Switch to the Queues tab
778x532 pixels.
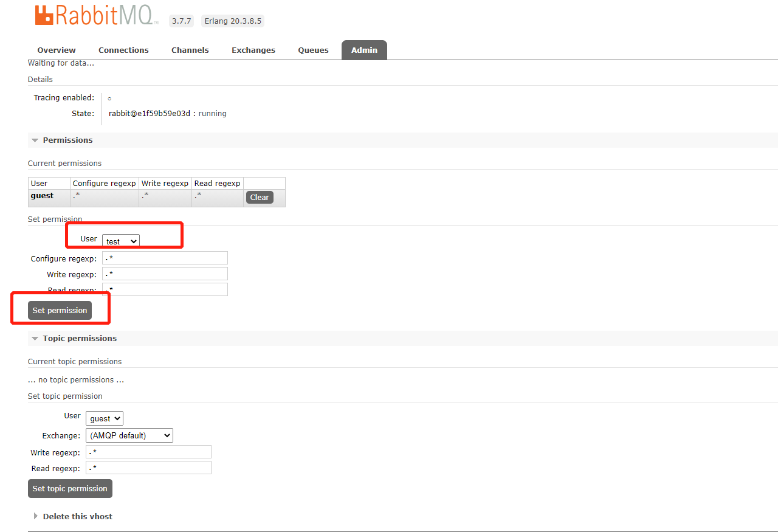(x=313, y=50)
